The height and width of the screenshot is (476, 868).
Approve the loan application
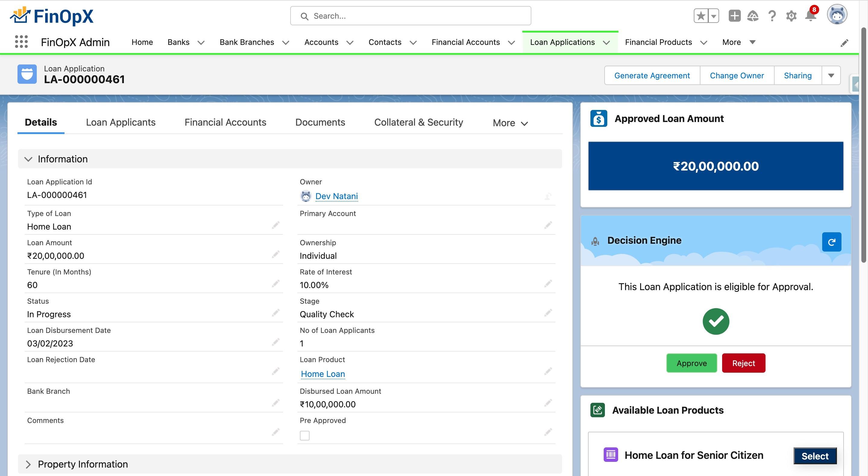pyautogui.click(x=691, y=363)
